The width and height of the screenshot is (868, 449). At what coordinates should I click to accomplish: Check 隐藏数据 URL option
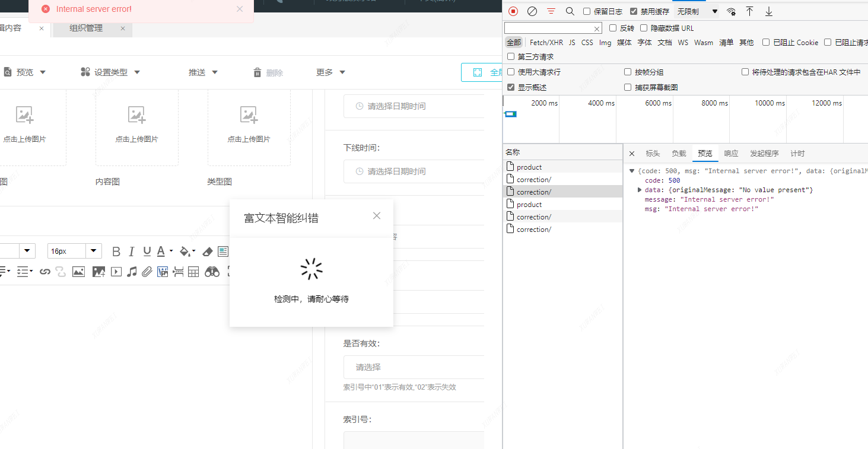point(644,28)
